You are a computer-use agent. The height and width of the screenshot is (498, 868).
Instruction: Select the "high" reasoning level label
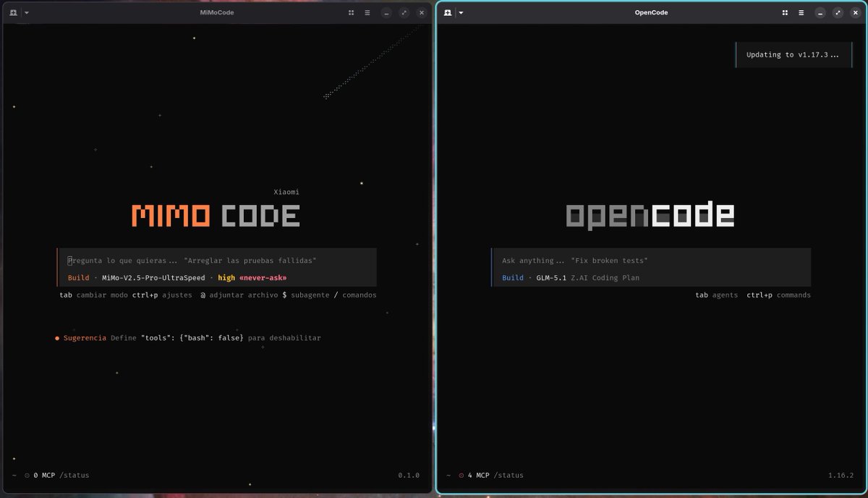(226, 278)
